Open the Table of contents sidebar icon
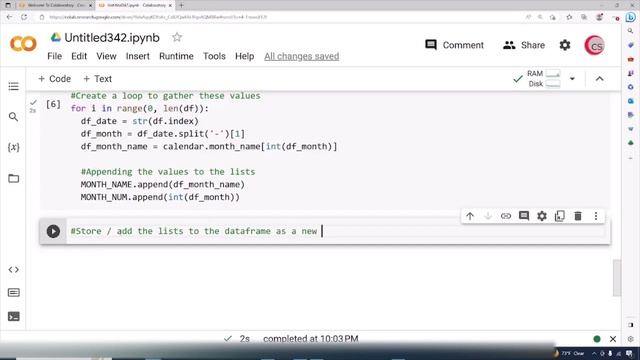This screenshot has width=640, height=360. point(13,86)
